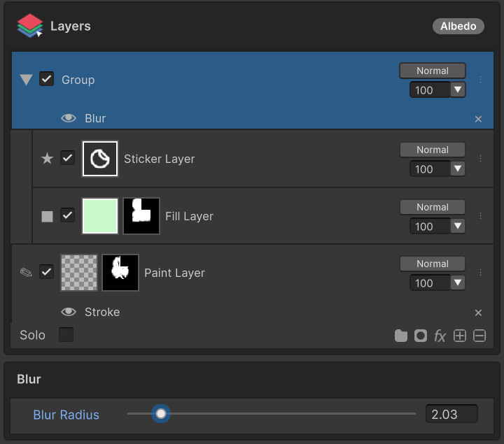Select the Stroke effect row

(253, 312)
